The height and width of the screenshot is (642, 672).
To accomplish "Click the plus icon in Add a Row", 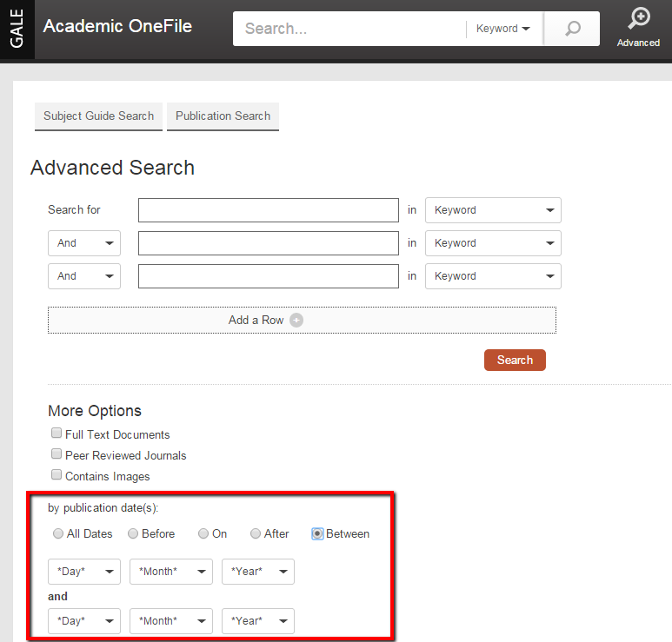I will coord(296,320).
